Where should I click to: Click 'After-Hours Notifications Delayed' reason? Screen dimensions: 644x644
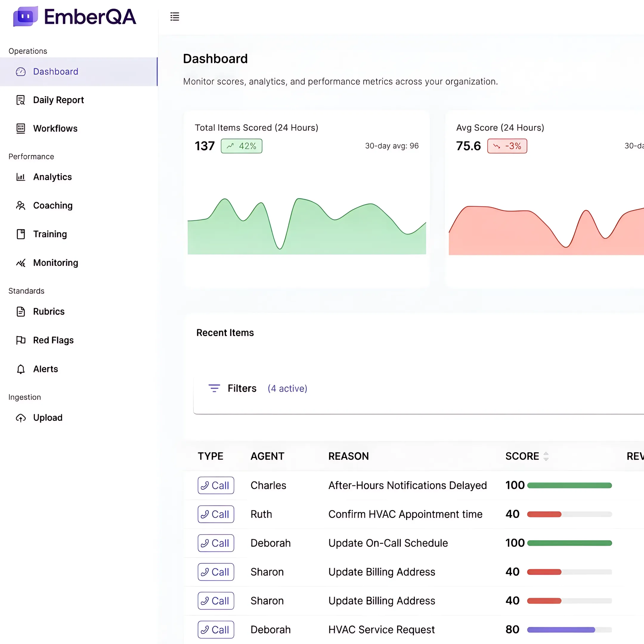coord(407,485)
